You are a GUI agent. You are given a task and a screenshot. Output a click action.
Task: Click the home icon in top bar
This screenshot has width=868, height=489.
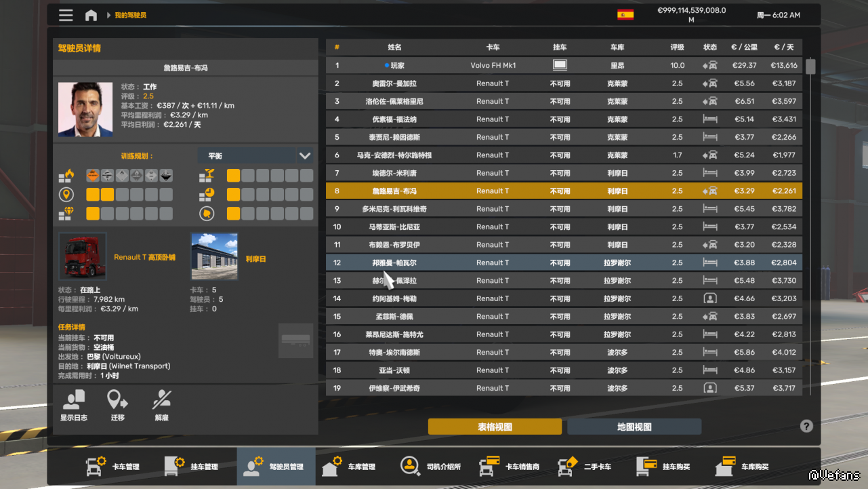click(x=91, y=15)
